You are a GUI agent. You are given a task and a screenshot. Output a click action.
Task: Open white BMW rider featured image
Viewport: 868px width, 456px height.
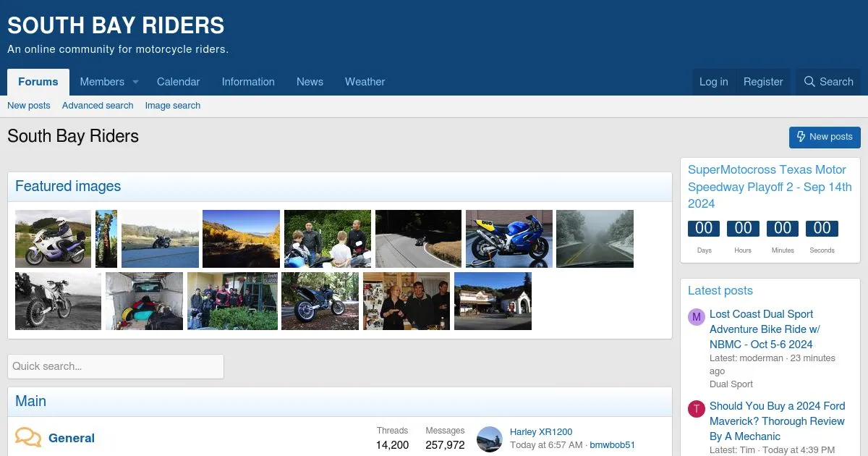[53, 239]
